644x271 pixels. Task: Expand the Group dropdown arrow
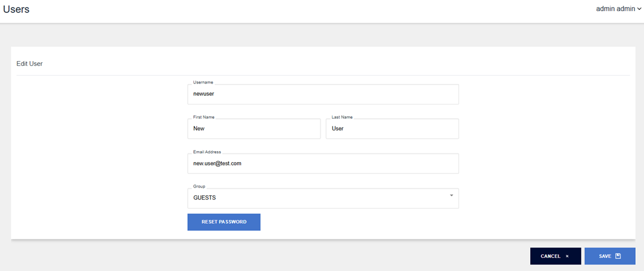click(x=451, y=195)
